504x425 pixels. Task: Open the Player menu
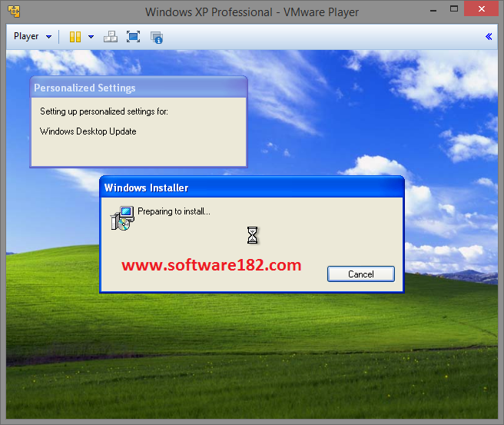[32, 37]
